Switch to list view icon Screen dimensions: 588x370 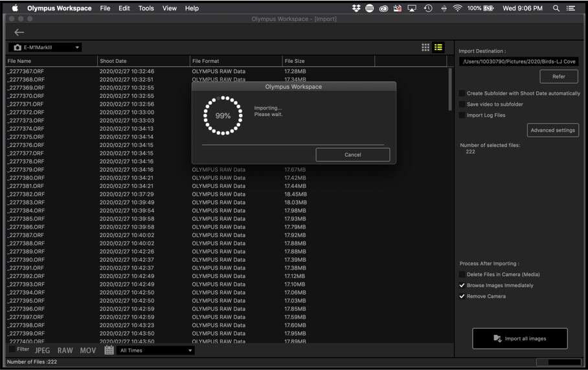pyautogui.click(x=438, y=47)
